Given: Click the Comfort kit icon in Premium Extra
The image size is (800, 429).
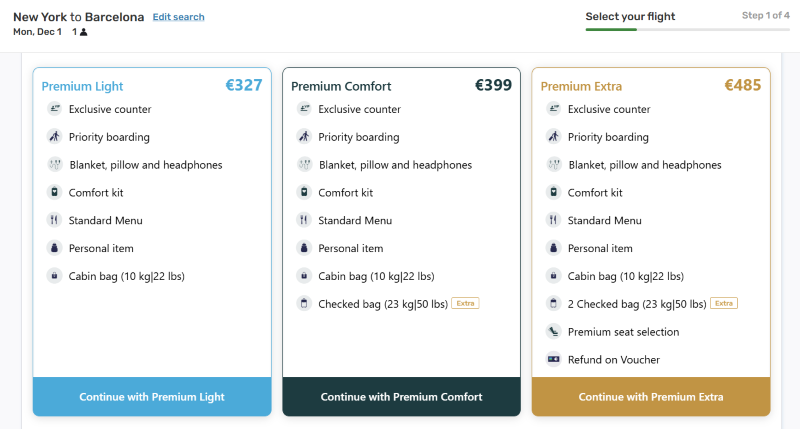Looking at the screenshot, I should point(553,193).
